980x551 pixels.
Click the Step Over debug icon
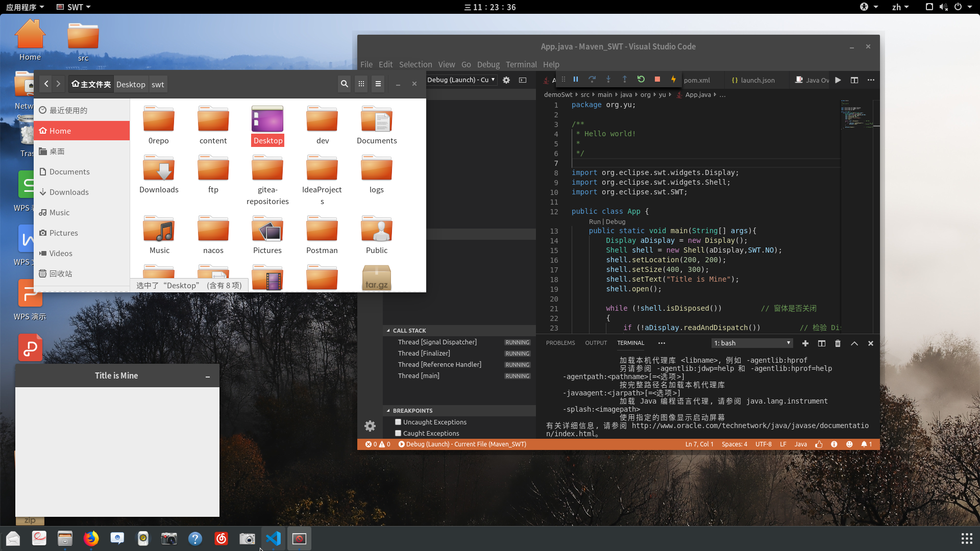(592, 80)
